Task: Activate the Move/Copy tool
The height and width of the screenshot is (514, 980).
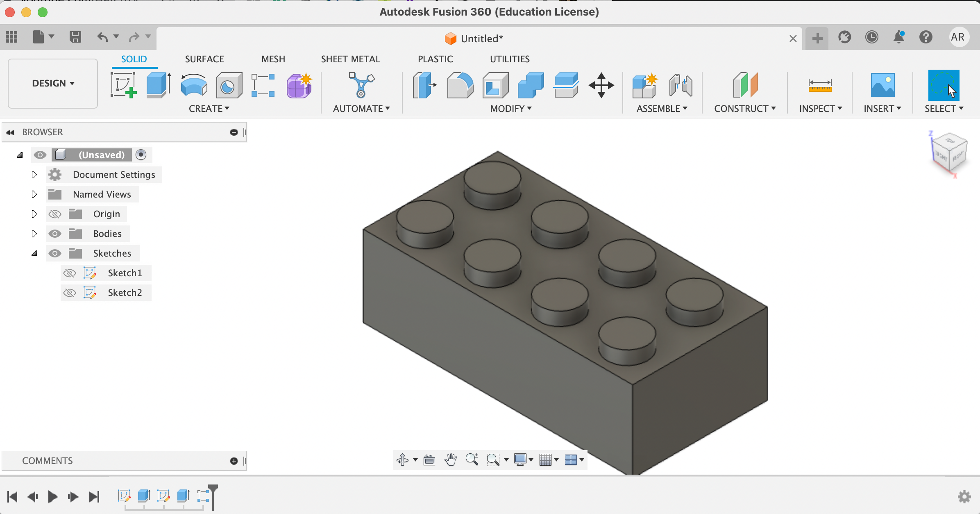Action: [x=601, y=85]
